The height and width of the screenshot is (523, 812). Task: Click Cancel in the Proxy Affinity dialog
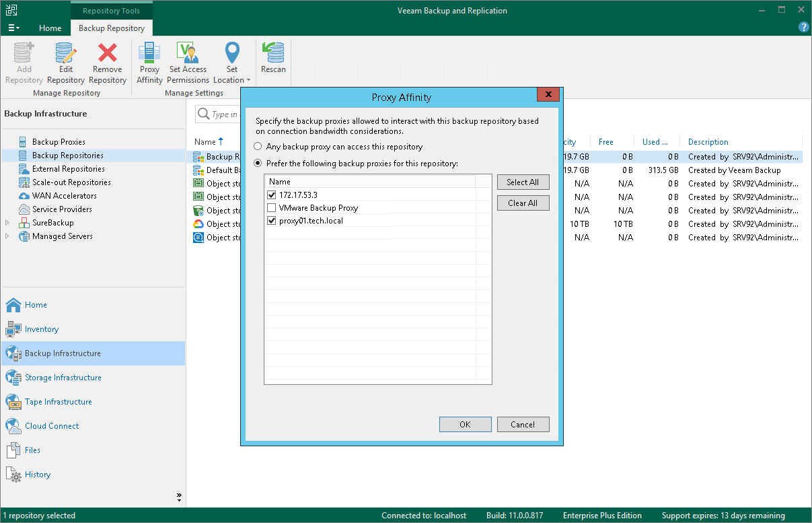tap(523, 425)
